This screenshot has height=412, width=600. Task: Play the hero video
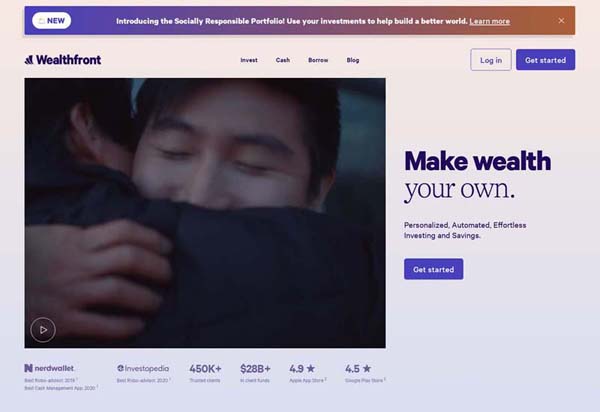(42, 328)
